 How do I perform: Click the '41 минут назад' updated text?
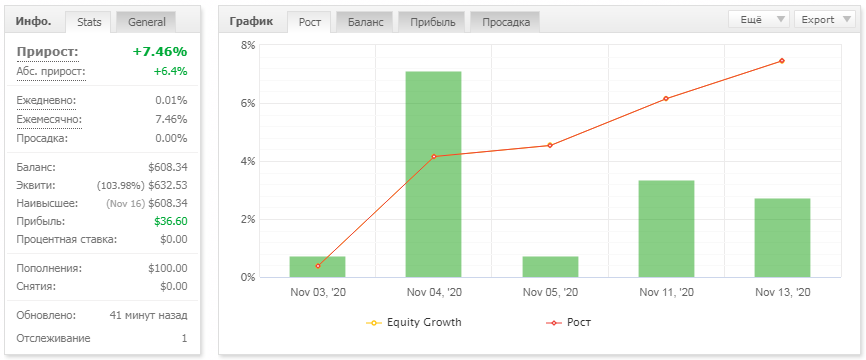149,316
